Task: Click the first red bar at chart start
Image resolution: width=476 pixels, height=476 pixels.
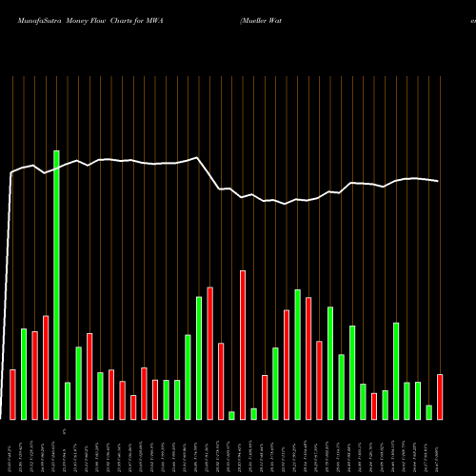Action: [x=12, y=395]
